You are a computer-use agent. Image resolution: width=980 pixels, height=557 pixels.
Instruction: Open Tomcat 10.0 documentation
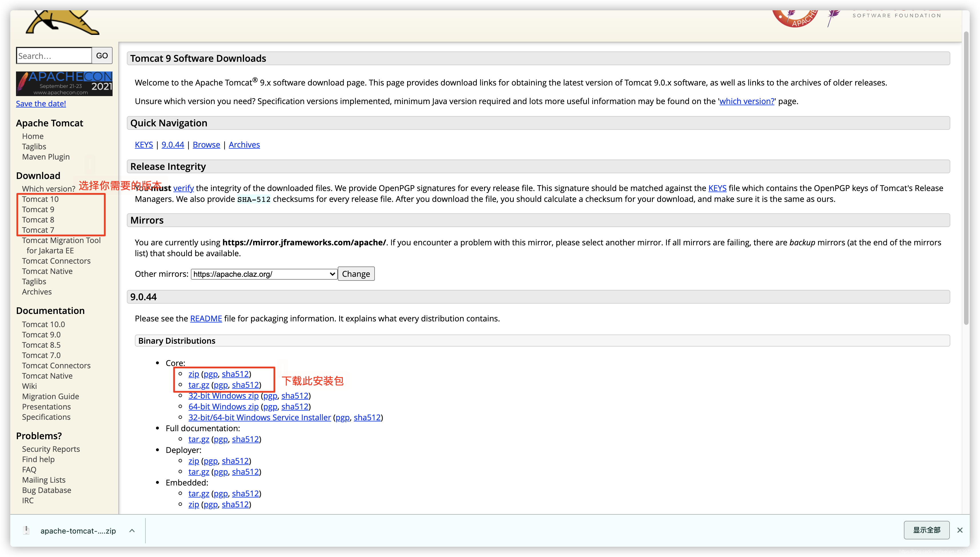point(44,325)
